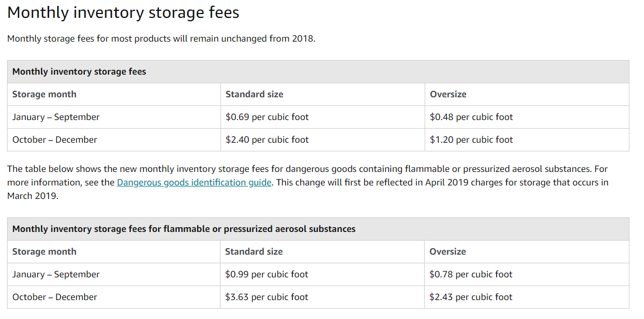
Task: Click the $2.43 per cubic foot cell
Action: pyautogui.click(x=527, y=297)
